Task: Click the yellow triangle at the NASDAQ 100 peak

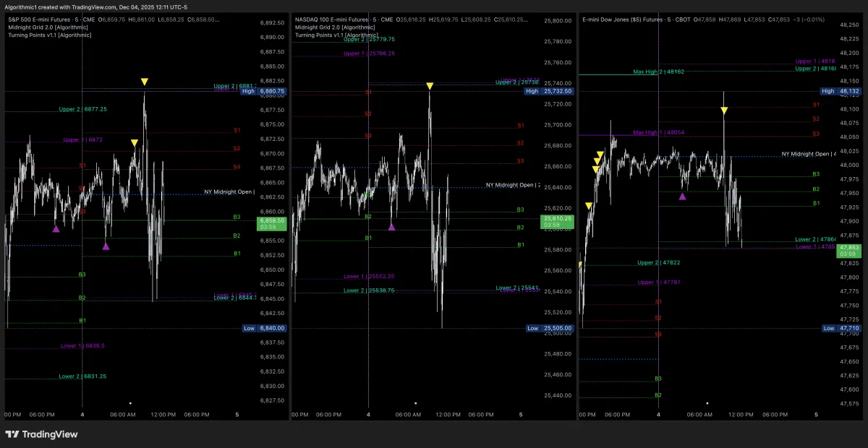Action: (x=430, y=87)
